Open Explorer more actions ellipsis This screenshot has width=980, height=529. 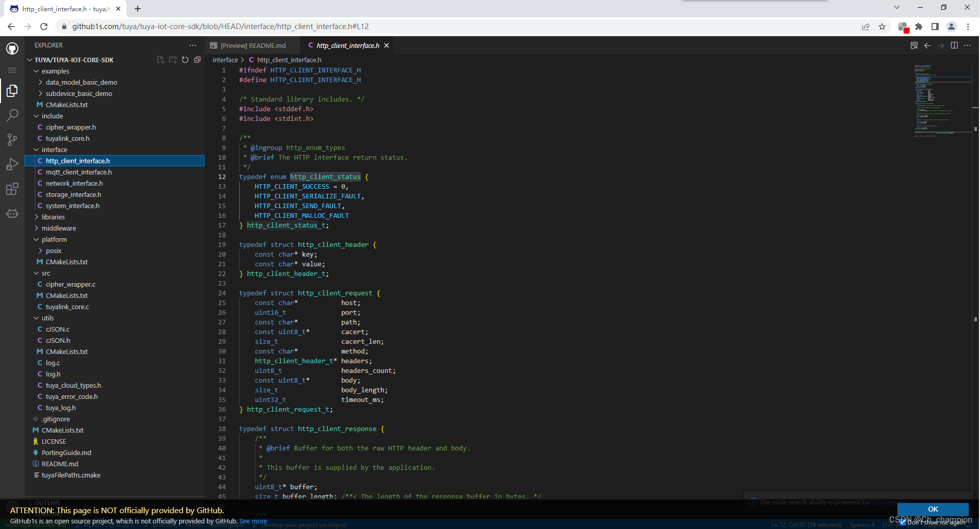(x=193, y=45)
